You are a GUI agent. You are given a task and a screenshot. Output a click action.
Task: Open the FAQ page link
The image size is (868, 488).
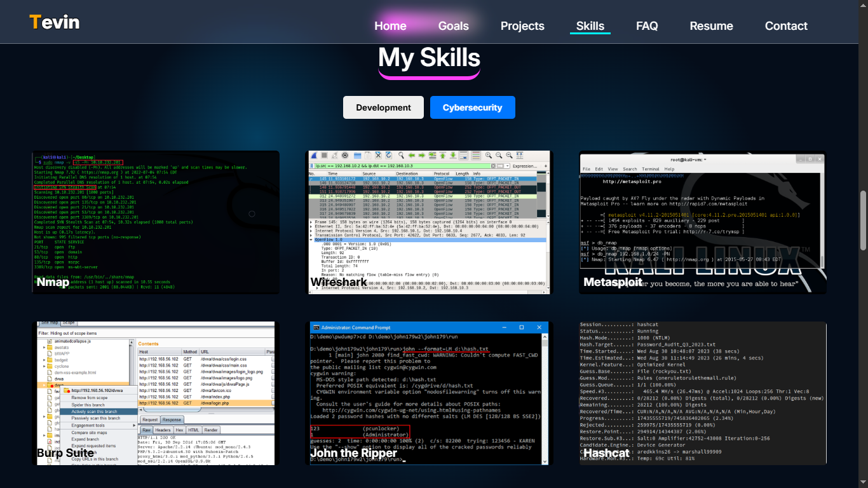(x=647, y=26)
